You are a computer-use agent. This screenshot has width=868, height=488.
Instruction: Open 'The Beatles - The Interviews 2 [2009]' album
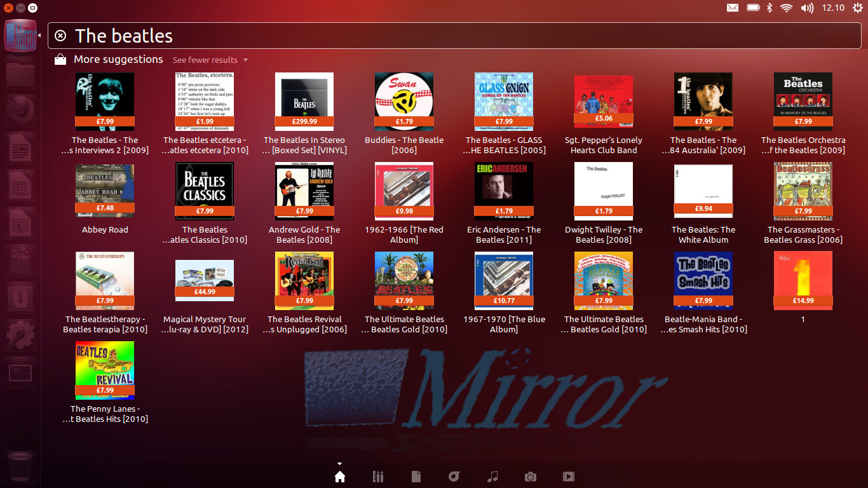pyautogui.click(x=105, y=113)
